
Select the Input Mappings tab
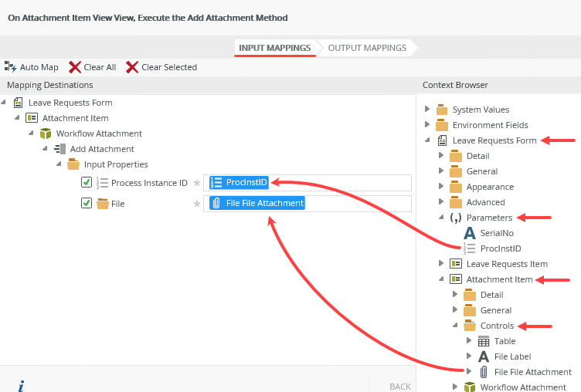click(x=274, y=48)
